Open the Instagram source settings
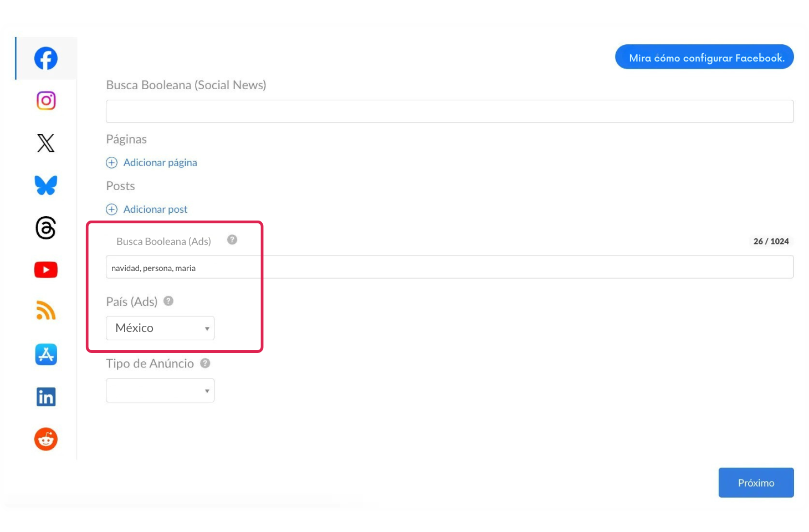Viewport: 809px width, 532px height. 46,101
